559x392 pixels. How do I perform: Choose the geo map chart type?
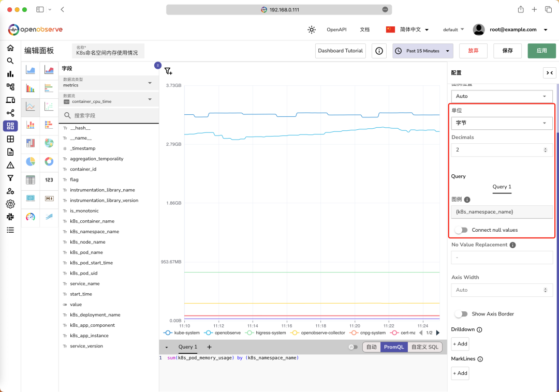[x=49, y=143]
